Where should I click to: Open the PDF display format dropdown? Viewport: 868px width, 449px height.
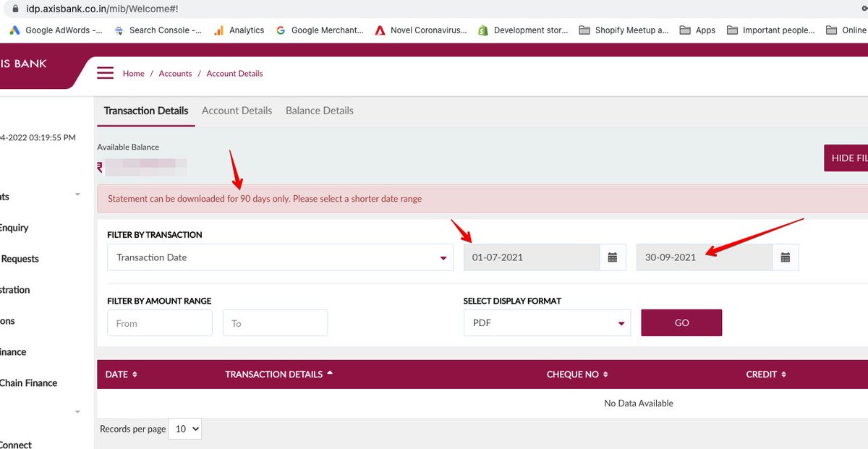tap(547, 323)
